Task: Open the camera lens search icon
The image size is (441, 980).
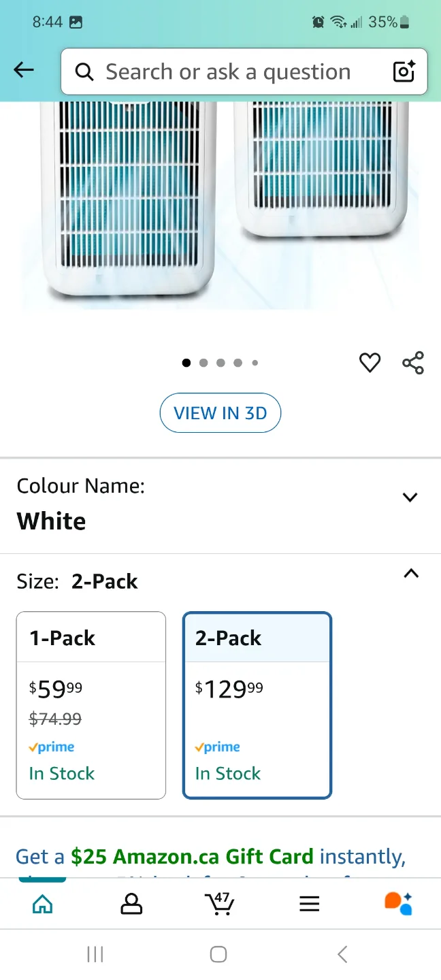Action: coord(404,71)
